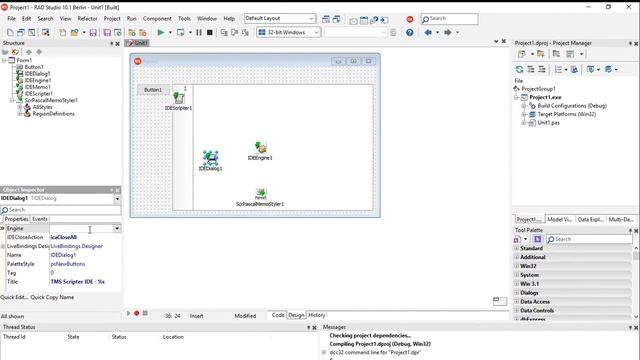The image size is (640, 360).
Task: Click the red macro record button
Action: tap(137, 313)
